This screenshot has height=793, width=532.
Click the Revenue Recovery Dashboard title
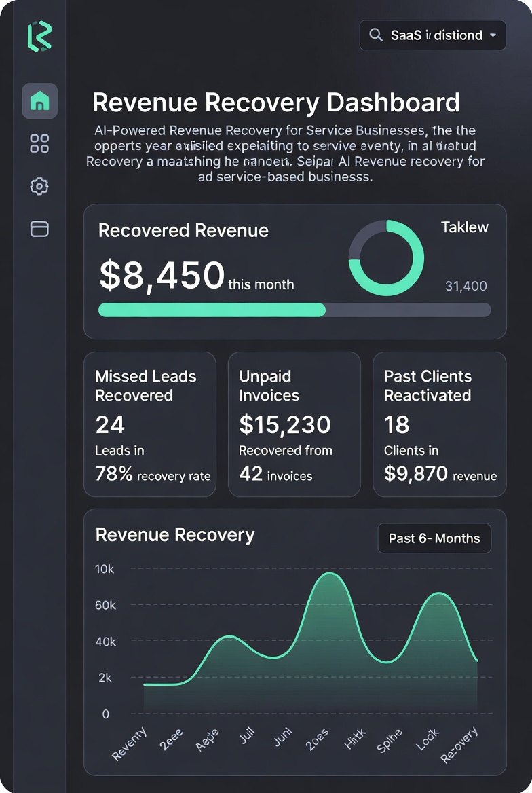pos(276,102)
